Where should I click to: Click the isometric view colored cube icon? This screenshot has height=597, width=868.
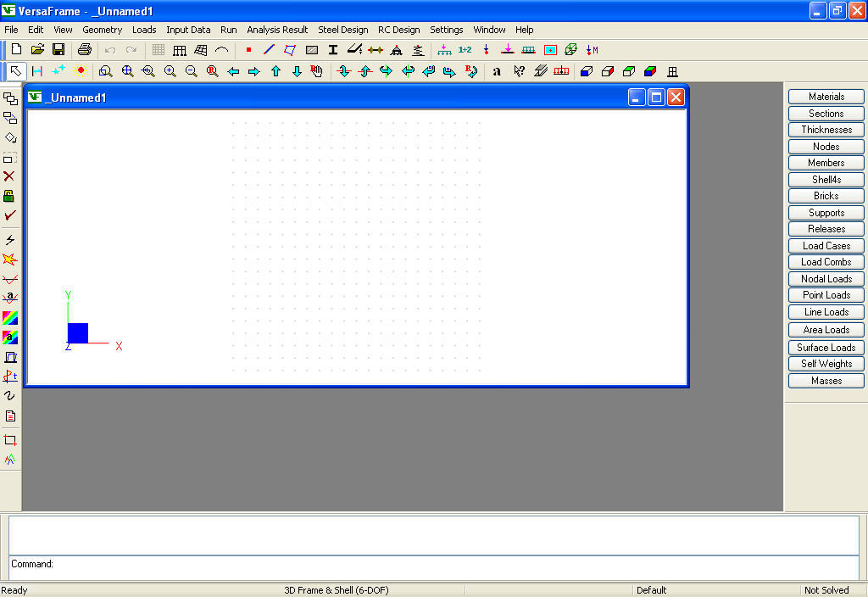tap(650, 71)
